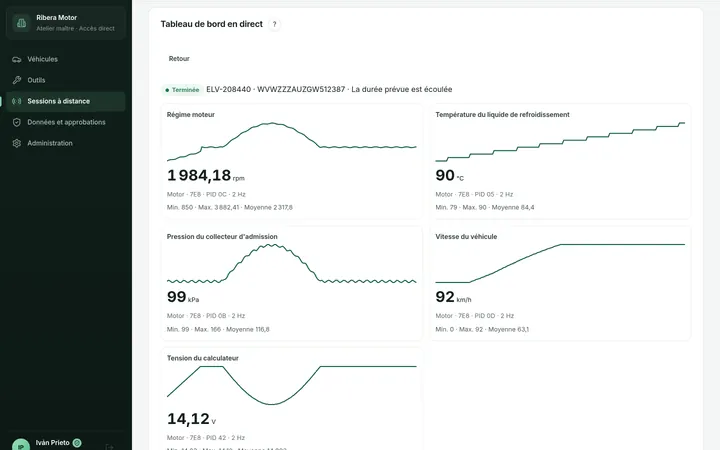Click the Régime moteur chart line
Viewport: 720px width, 450px height.
pyautogui.click(x=292, y=141)
